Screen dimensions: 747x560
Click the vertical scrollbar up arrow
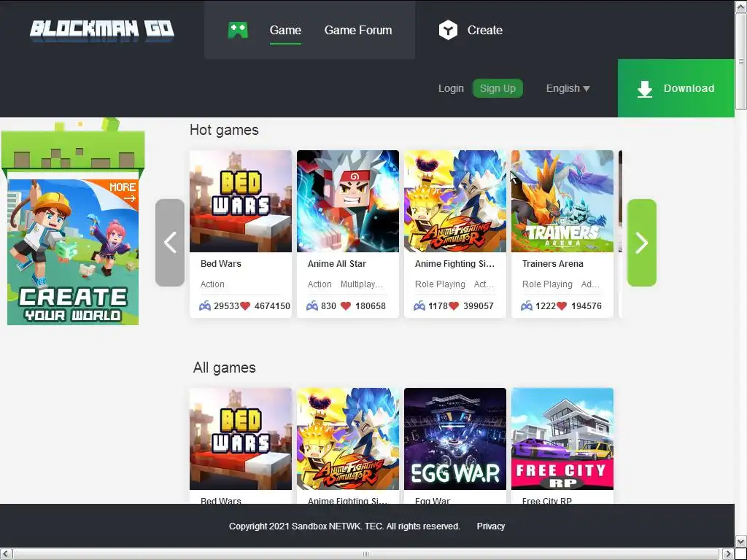point(741,6)
